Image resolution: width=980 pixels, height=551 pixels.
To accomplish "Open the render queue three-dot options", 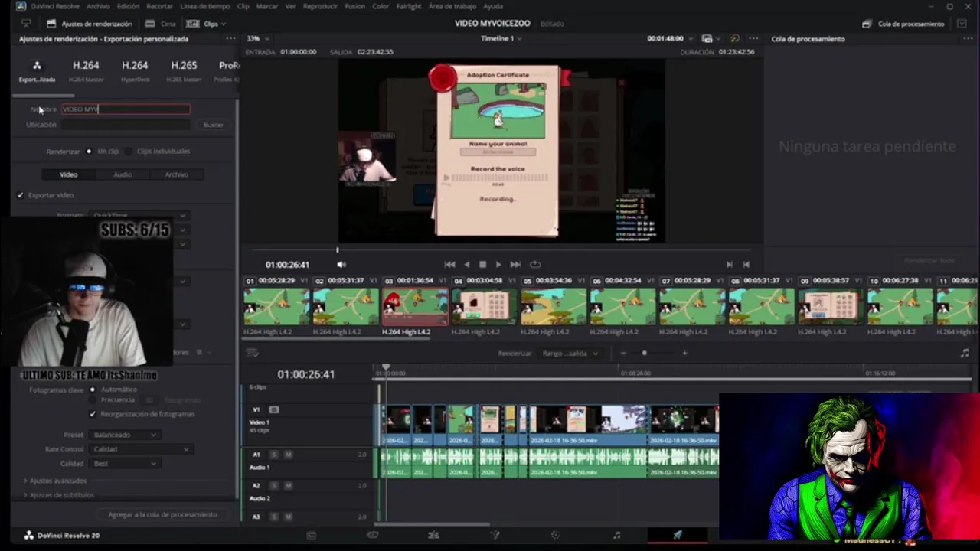I will point(967,39).
